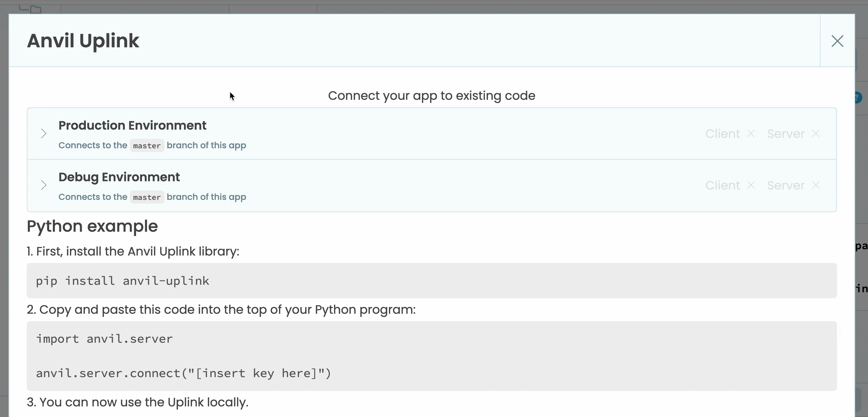The image size is (868, 417).
Task: Click master branch badge under Production Environment
Action: tap(147, 146)
